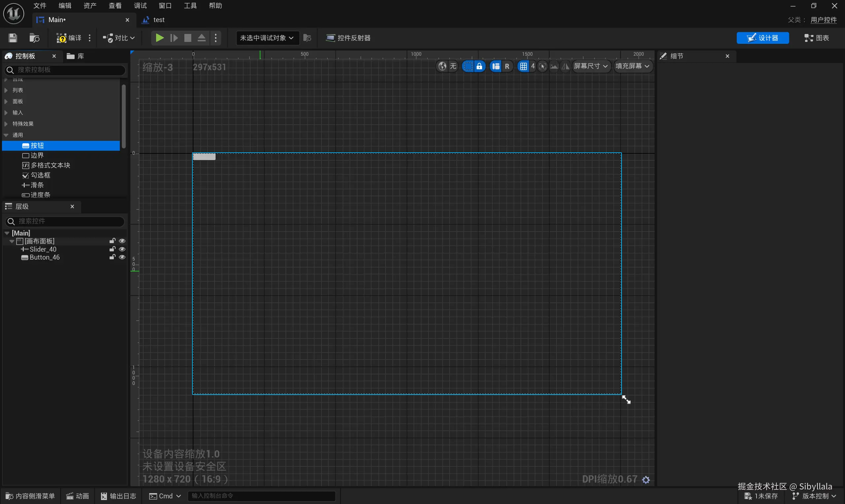Collapse the 通用 (Common) category
The image size is (845, 504).
pyautogui.click(x=6, y=135)
